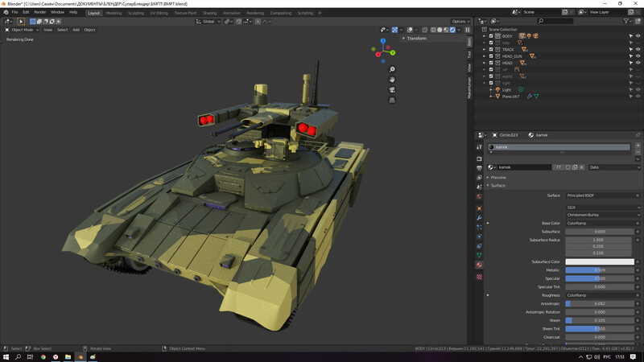This screenshot has width=644, height=362.
Task: Click the Add menu in viewport header
Action: pyautogui.click(x=76, y=30)
